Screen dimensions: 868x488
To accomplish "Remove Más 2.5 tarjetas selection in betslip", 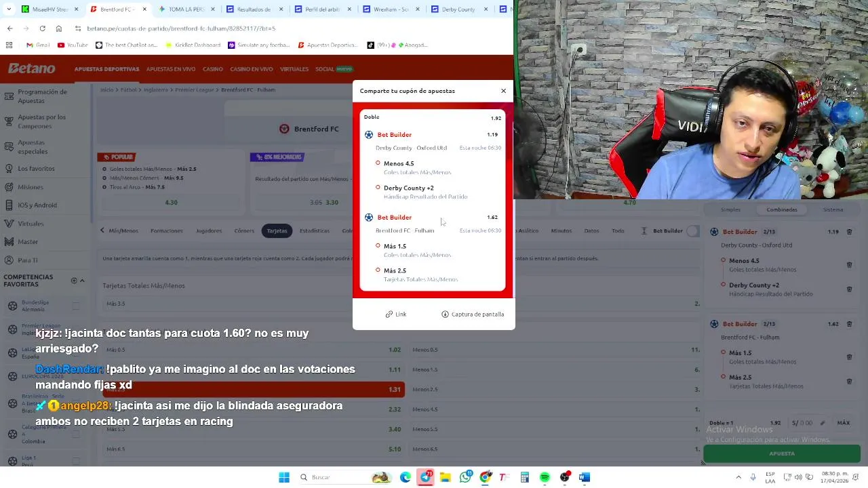I will 849,382.
